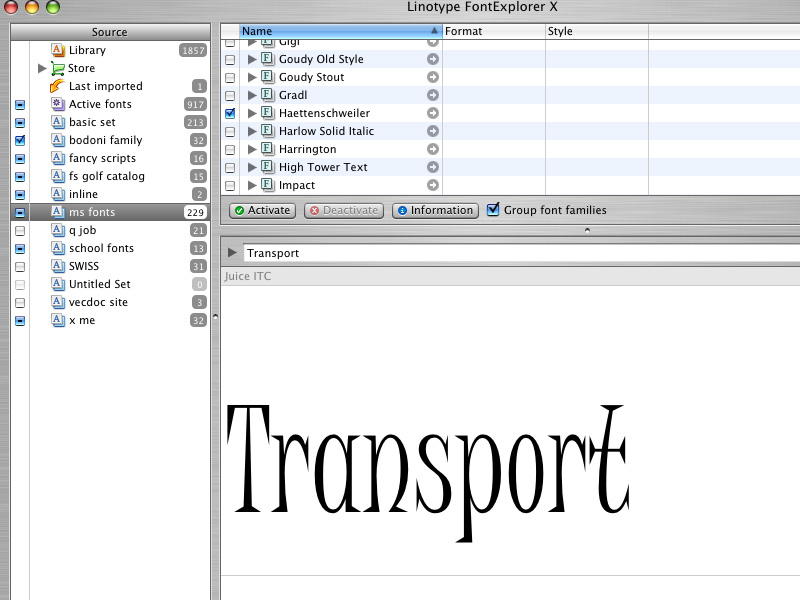
Task: Expand the High Tower Text family
Action: click(x=252, y=167)
